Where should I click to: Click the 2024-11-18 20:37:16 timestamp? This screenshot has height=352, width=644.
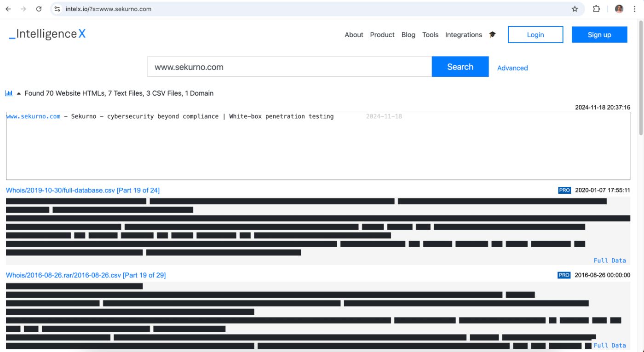(603, 107)
